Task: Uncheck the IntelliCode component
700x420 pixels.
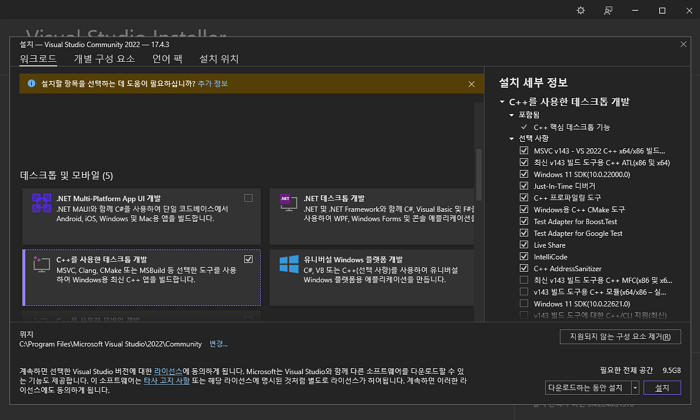Action: (524, 256)
